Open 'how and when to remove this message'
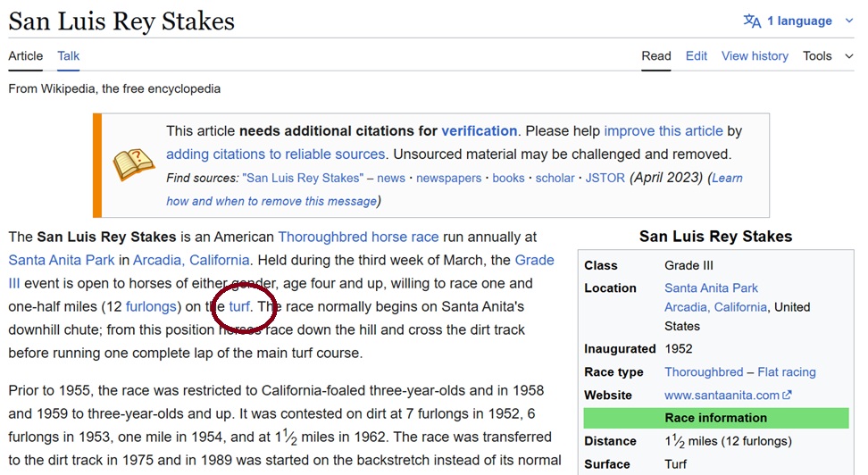Viewport: 868px width, 475px height. (271, 201)
